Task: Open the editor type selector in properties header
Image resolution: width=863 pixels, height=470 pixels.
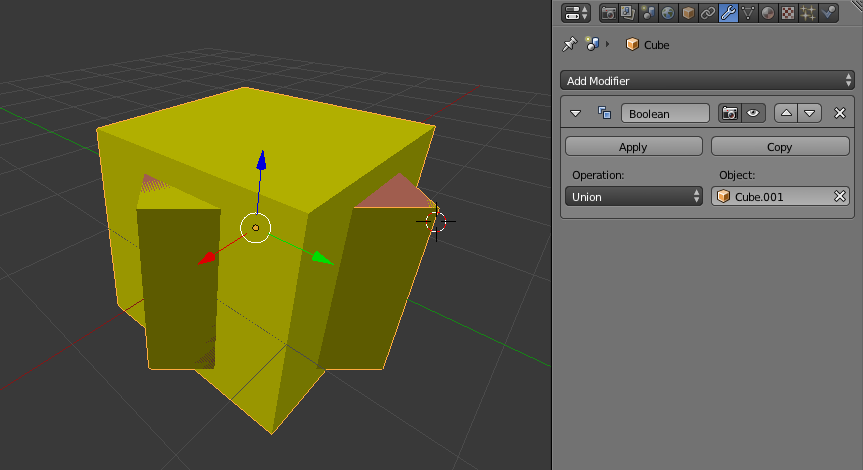Action: (x=576, y=13)
